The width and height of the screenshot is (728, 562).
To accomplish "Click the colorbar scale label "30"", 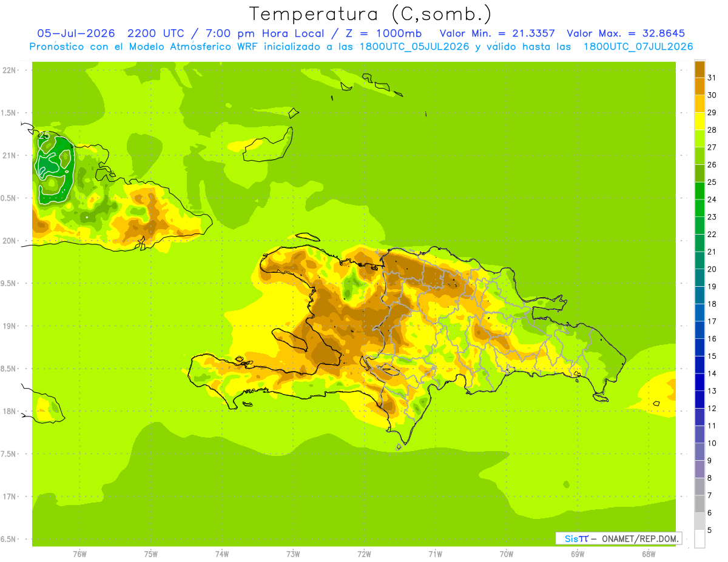I will pyautogui.click(x=712, y=95).
